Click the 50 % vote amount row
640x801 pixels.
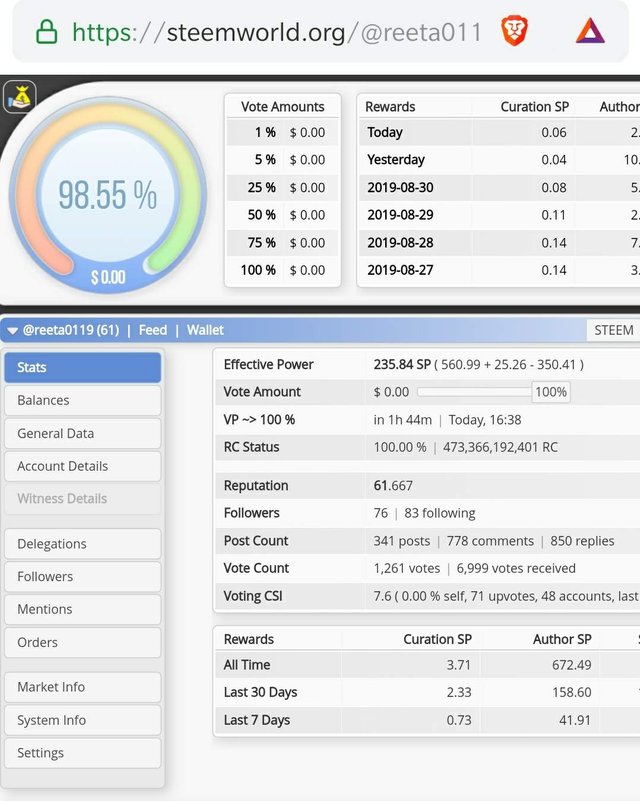[x=282, y=215]
